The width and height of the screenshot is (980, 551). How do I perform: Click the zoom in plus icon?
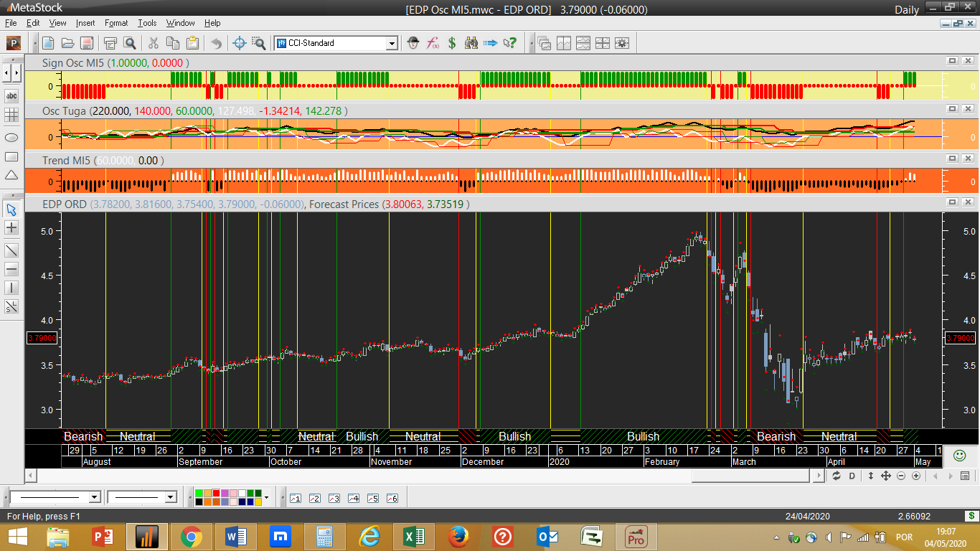[916, 476]
